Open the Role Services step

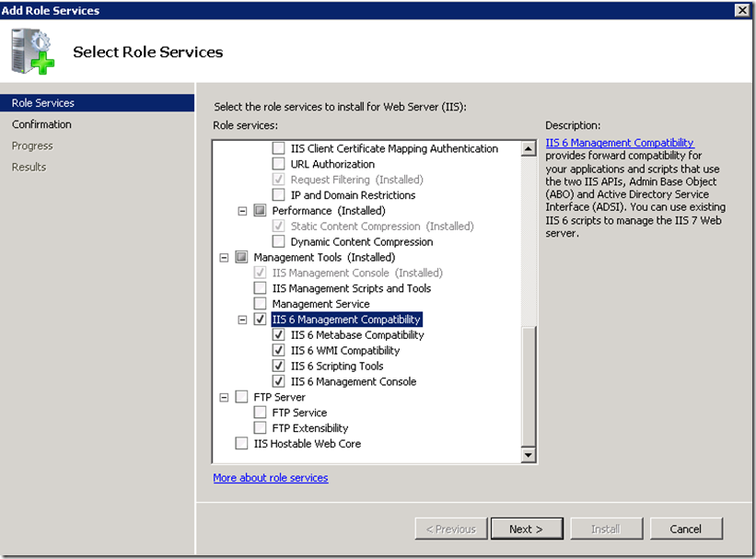pyautogui.click(x=97, y=103)
